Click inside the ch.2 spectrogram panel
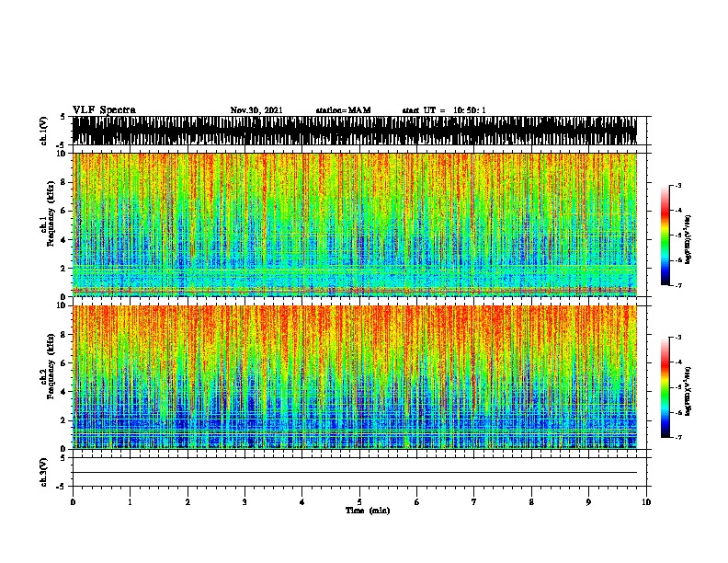 pos(355,377)
